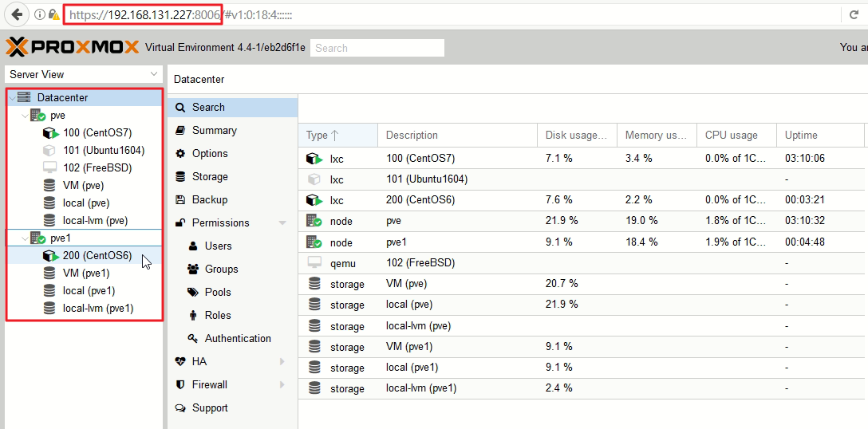The image size is (868, 429).
Task: Collapse the pve node expander arrow
Action: pos(25,116)
